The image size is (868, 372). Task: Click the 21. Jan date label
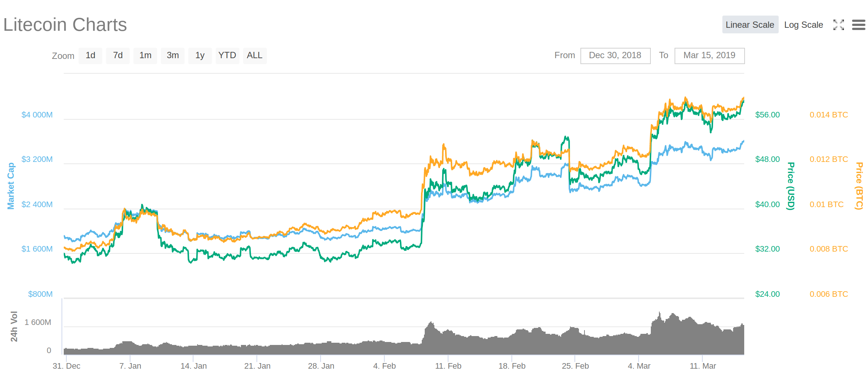257,366
